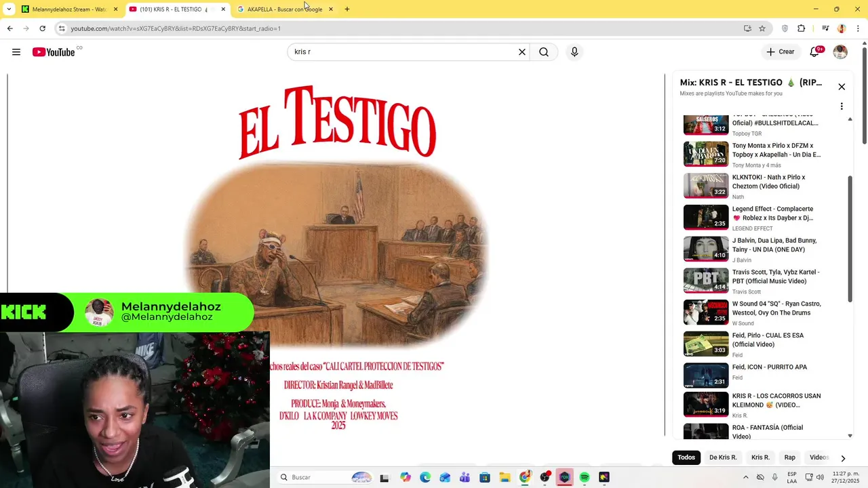This screenshot has height=488, width=868.
Task: Open the Chrome extensions puzzle menu
Action: coord(802,28)
